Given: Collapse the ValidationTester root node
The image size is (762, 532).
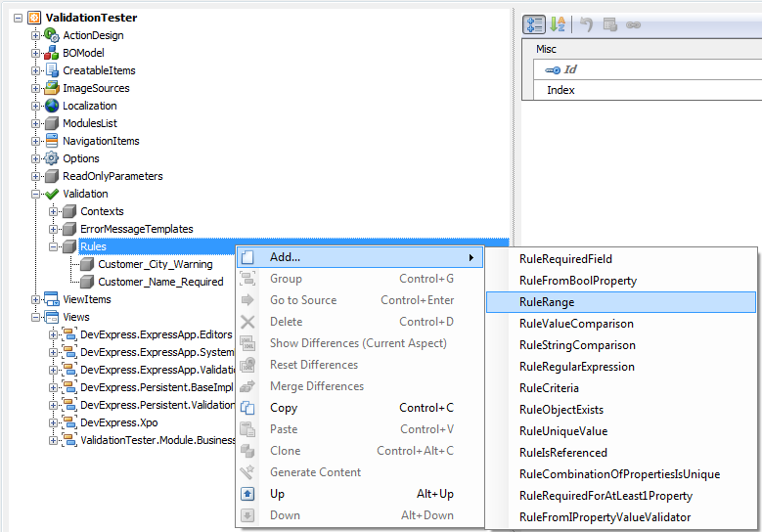Looking at the screenshot, I should 18,18.
